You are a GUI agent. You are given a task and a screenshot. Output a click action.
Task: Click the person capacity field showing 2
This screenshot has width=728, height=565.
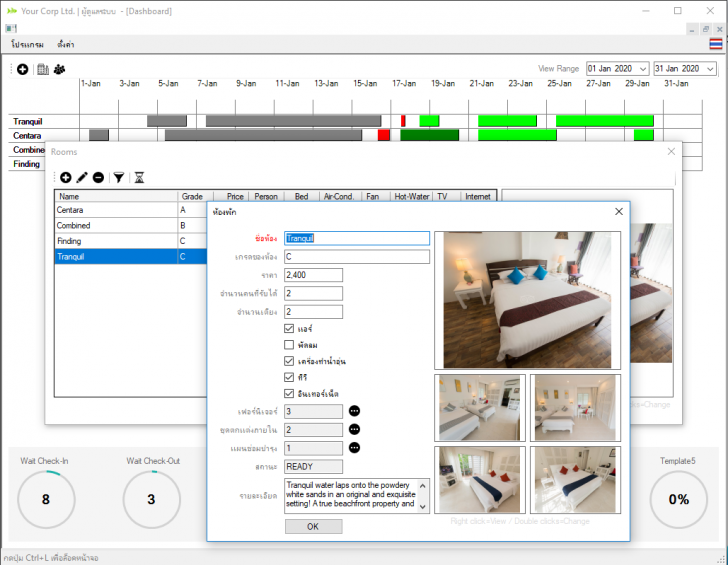pyautogui.click(x=313, y=293)
